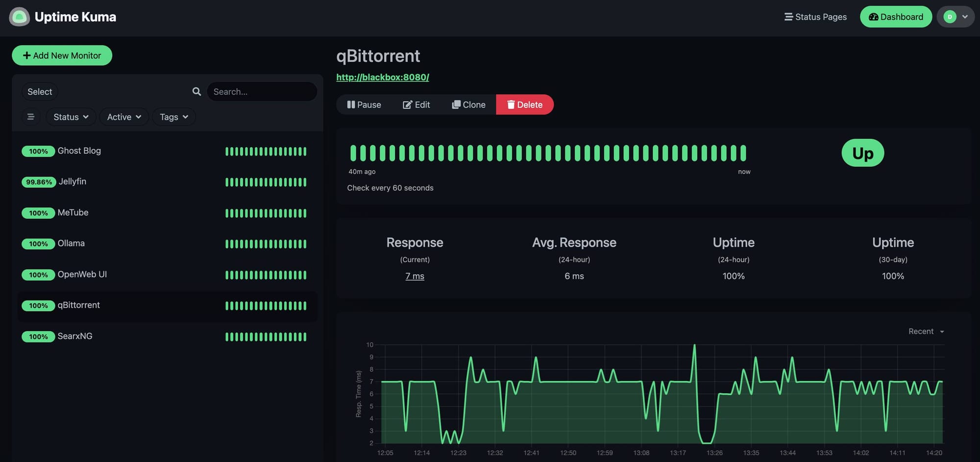
Task: Pause the qBittorrent monitor
Action: [364, 104]
